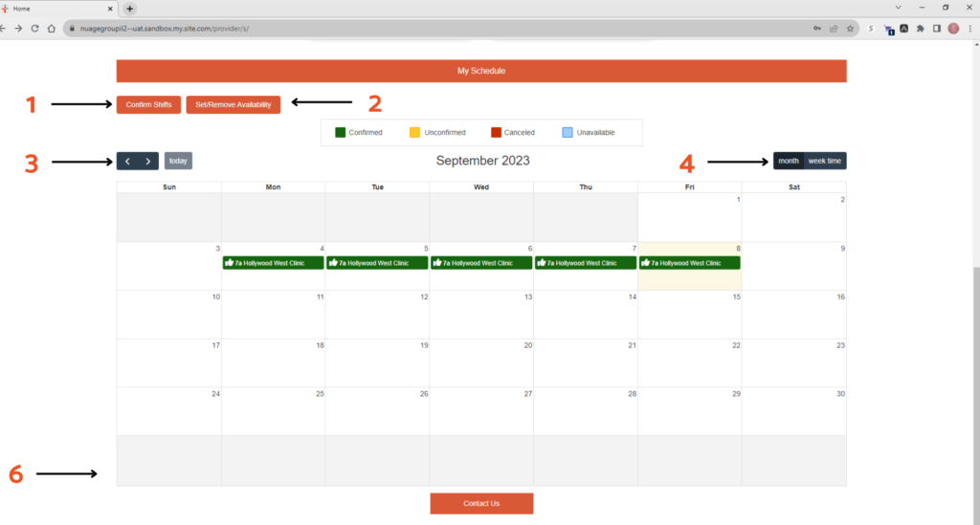Click the browser home icon
The image size is (980, 525).
coord(54,29)
